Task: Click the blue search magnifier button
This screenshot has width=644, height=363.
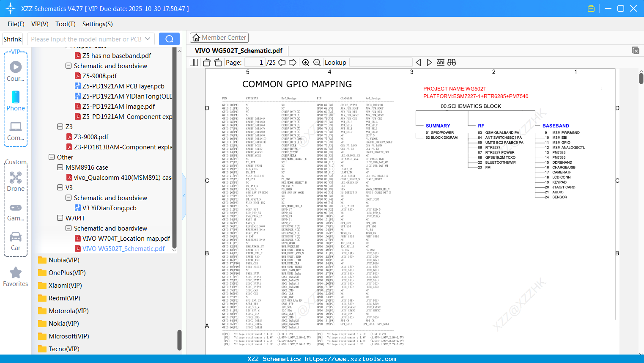Action: (169, 38)
